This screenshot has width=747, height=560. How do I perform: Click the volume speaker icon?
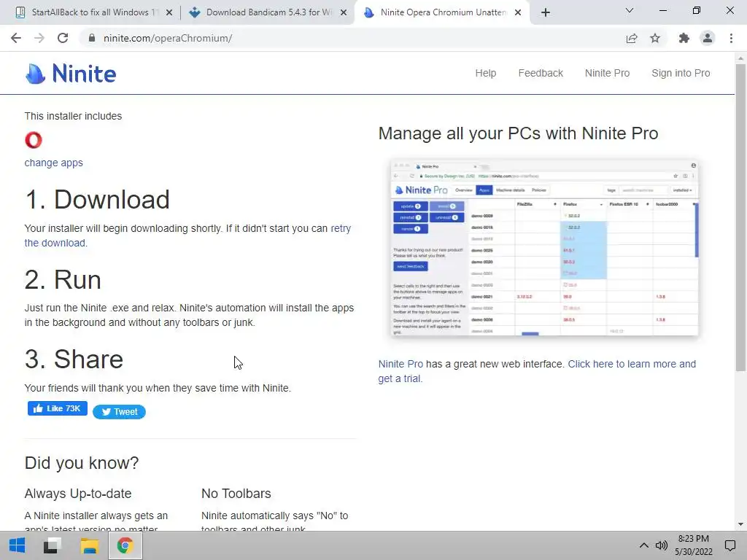(661, 545)
